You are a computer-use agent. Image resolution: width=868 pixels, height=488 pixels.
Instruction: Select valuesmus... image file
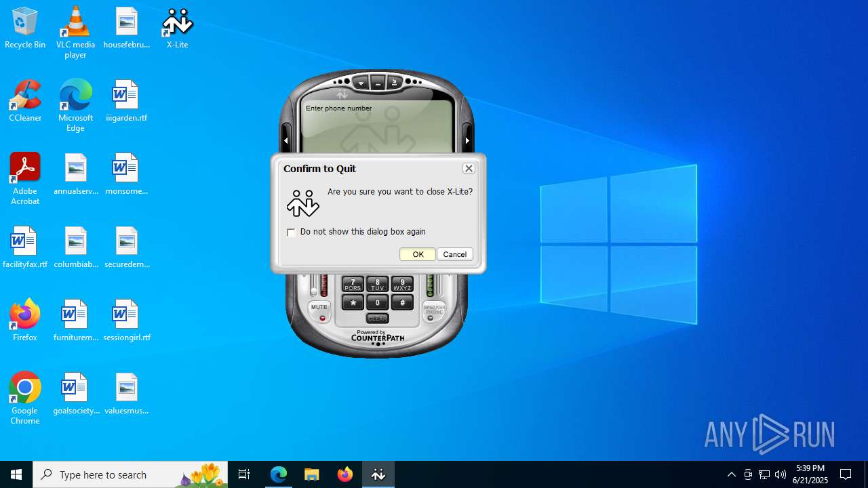click(127, 394)
